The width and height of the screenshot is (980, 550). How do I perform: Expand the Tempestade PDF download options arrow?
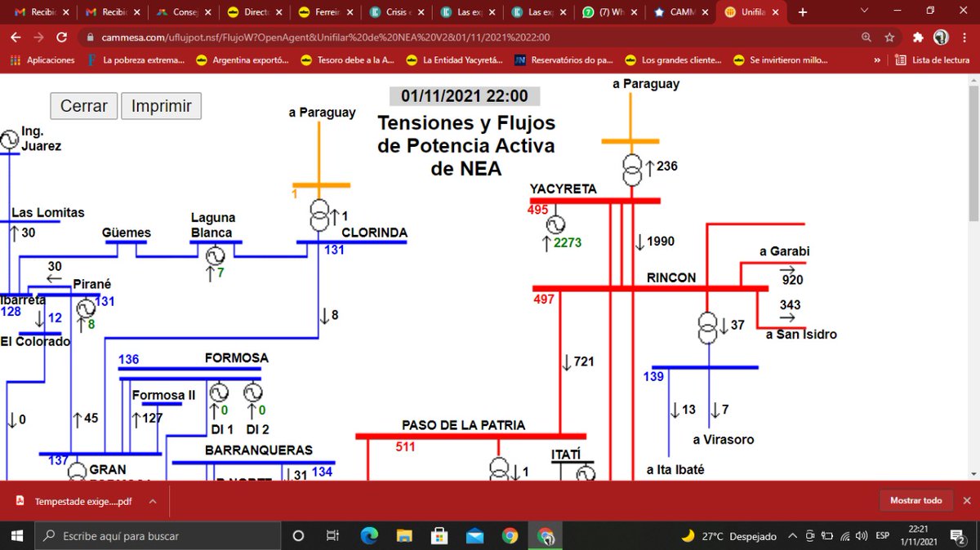pos(152,501)
